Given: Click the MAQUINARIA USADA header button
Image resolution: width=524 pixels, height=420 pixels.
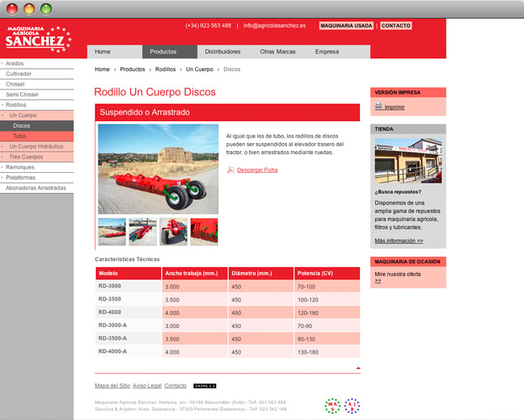Looking at the screenshot, I should coord(346,26).
